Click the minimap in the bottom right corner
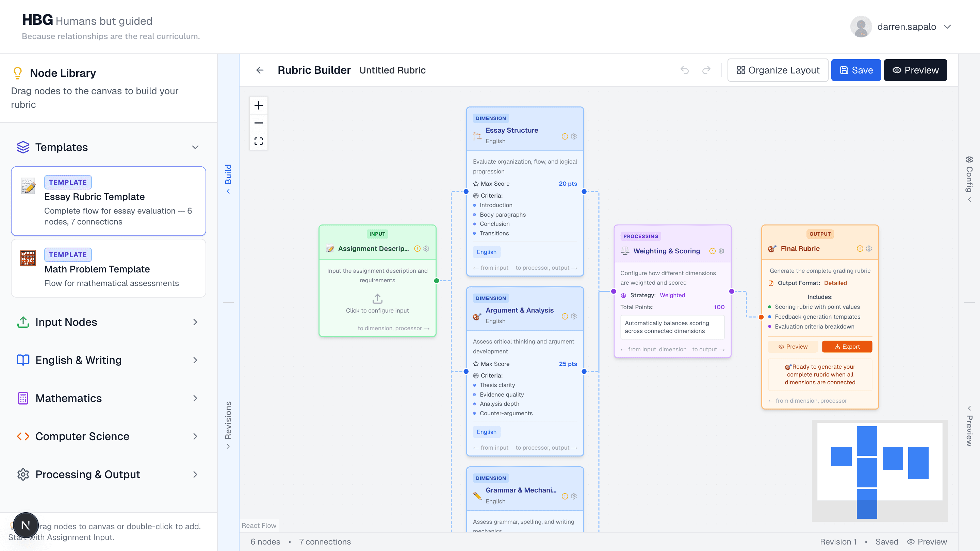980x551 pixels. 879,471
